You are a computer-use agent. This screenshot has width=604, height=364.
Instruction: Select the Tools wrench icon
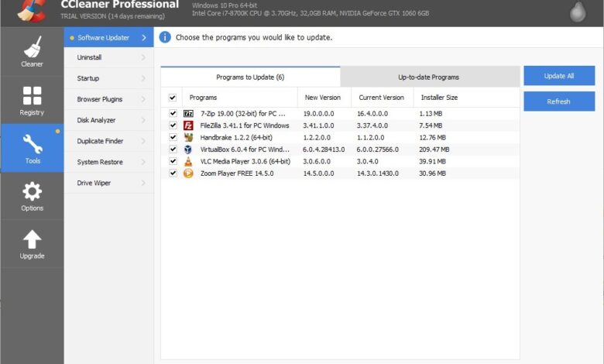(x=32, y=143)
